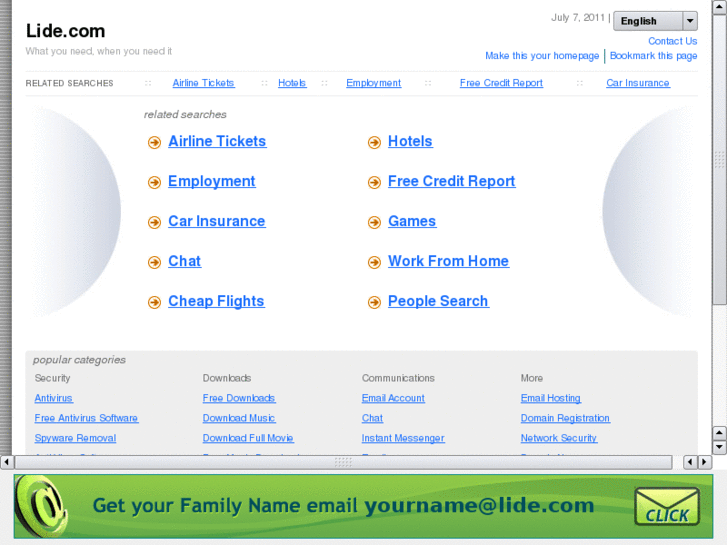Select Hotels in top related searches bar

(292, 83)
